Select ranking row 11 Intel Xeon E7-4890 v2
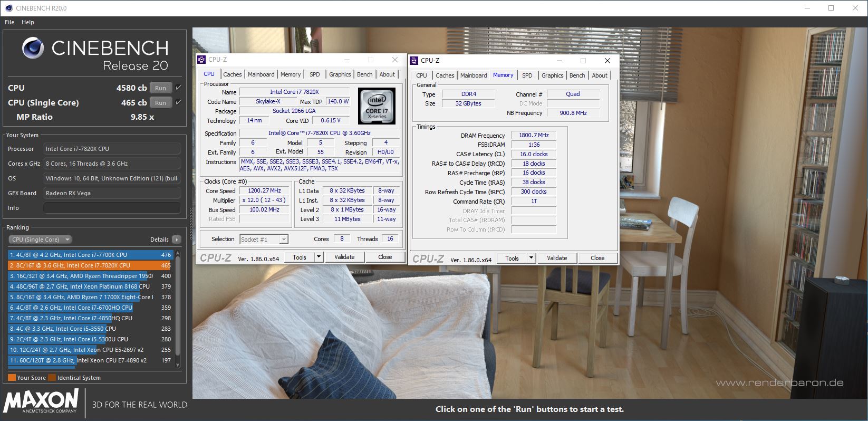Screen dimensions: 868x421 pos(91,360)
